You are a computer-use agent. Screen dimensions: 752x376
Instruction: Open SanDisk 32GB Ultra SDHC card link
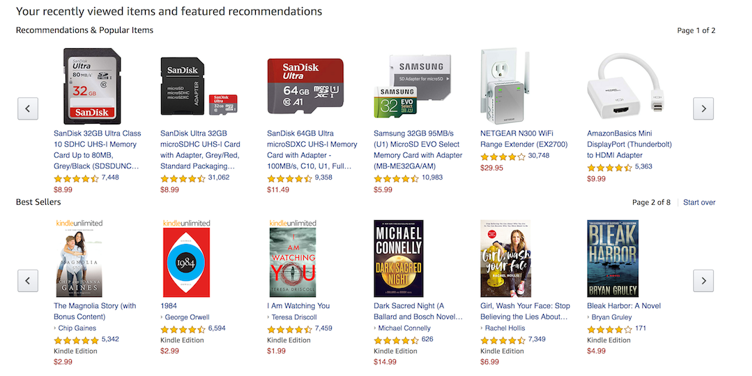click(x=95, y=150)
